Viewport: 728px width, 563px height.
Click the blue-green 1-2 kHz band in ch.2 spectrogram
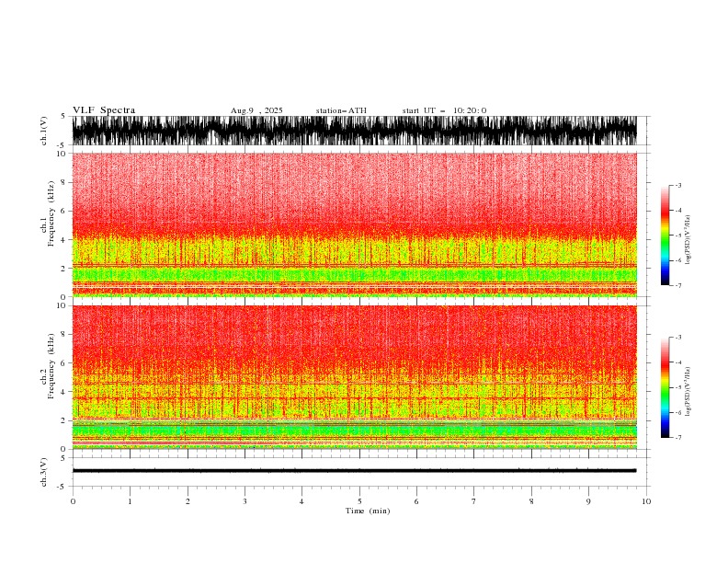354,431
